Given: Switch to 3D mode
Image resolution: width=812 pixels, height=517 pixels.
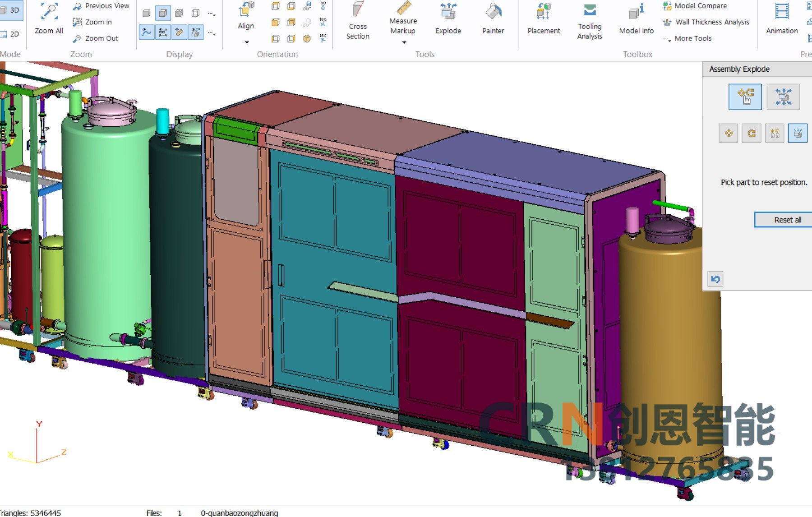Looking at the screenshot, I should pos(11,10).
